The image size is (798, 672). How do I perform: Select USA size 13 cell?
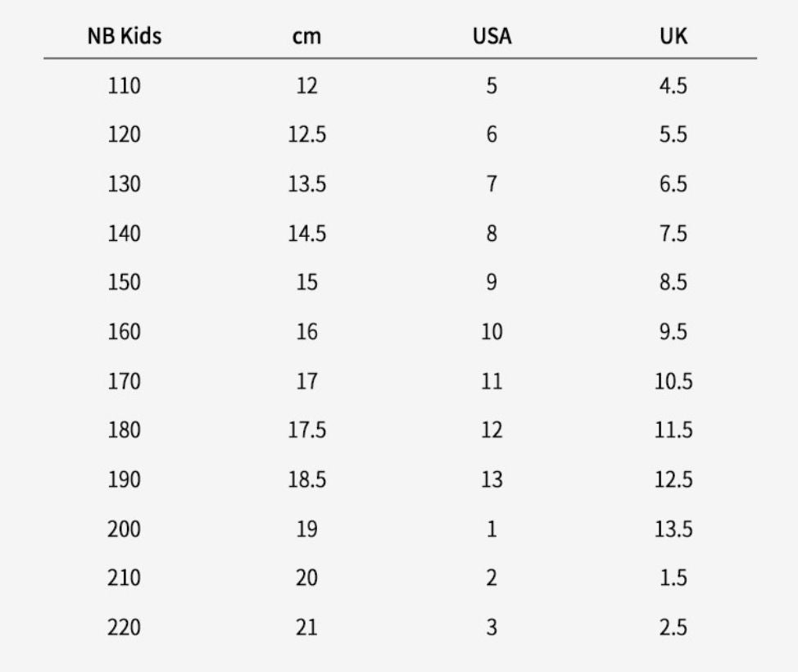click(x=492, y=479)
